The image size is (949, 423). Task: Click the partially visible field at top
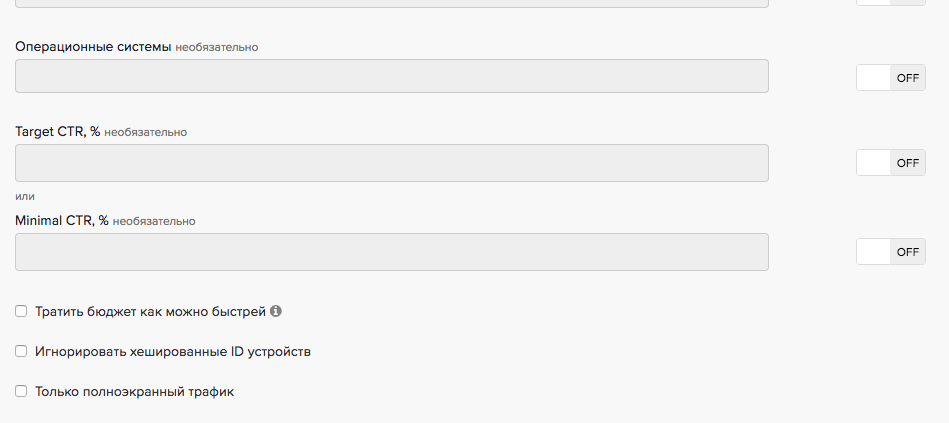click(x=392, y=3)
